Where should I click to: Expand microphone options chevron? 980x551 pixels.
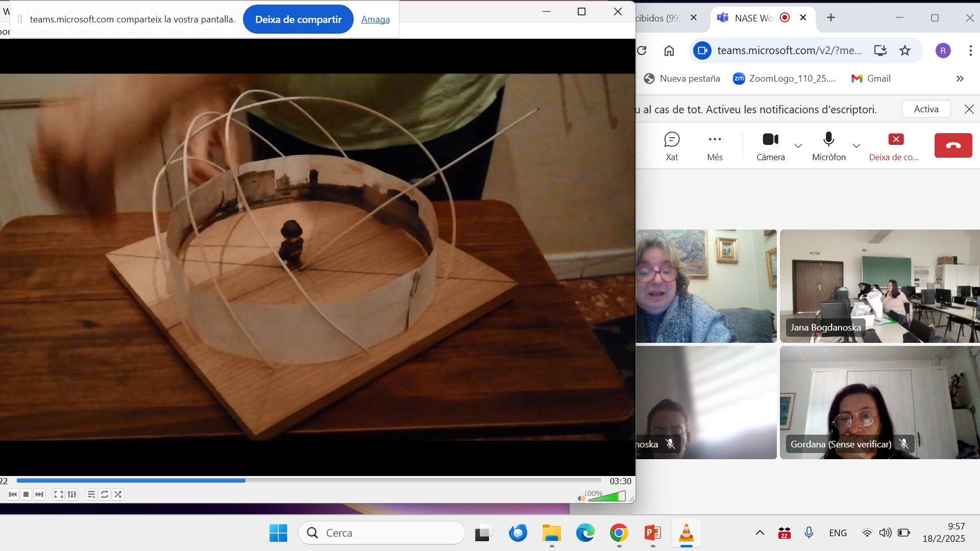point(856,146)
